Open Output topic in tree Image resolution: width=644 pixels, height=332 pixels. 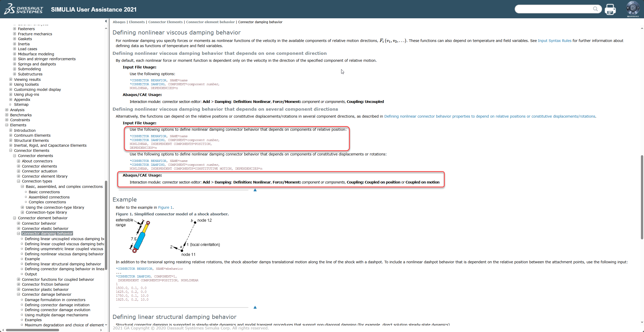tap(31, 274)
